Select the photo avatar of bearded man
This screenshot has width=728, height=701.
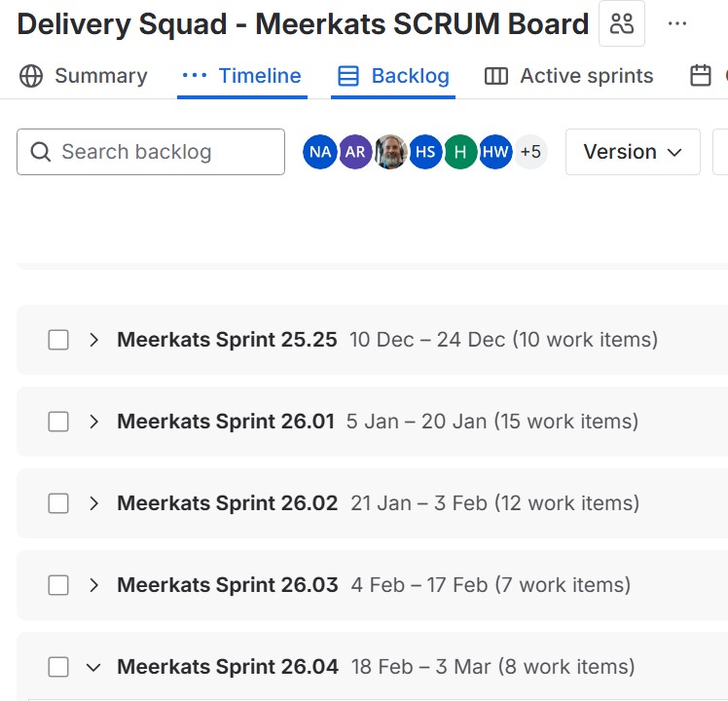(x=390, y=152)
